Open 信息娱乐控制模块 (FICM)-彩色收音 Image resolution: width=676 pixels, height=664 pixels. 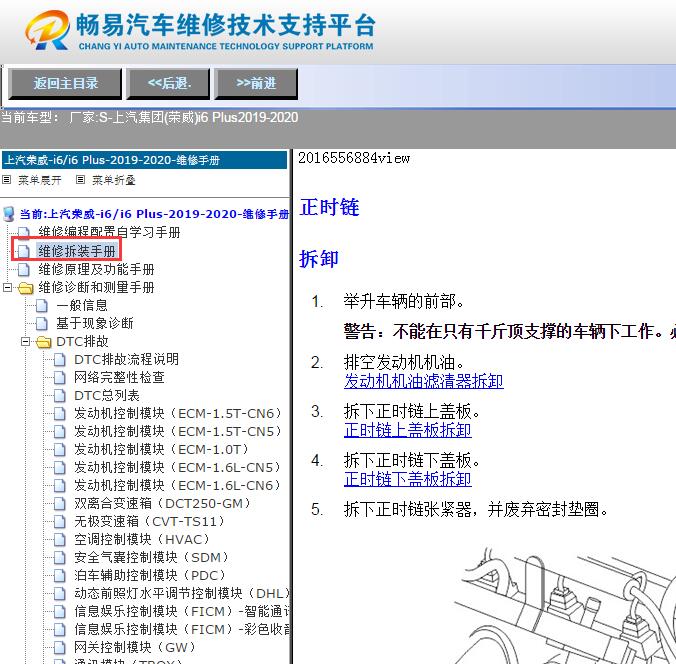click(x=182, y=630)
